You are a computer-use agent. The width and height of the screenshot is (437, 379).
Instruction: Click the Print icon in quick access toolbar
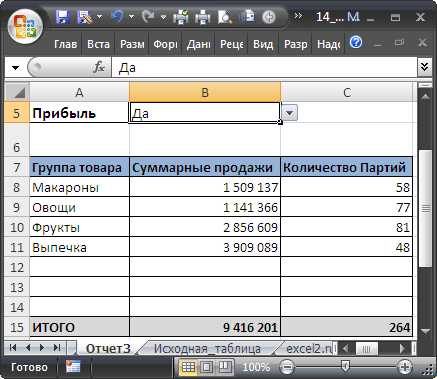tap(203, 17)
